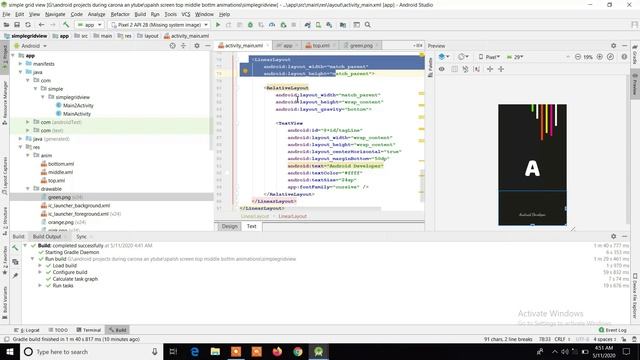This screenshot has height=360, width=640.
Task: Open File Explorer from the taskbar
Action: tap(215, 351)
